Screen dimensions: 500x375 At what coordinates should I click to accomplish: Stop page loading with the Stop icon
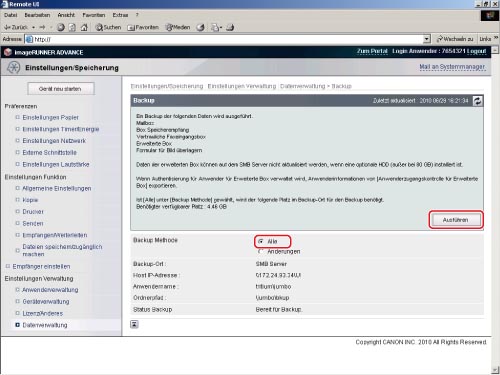coord(61,27)
